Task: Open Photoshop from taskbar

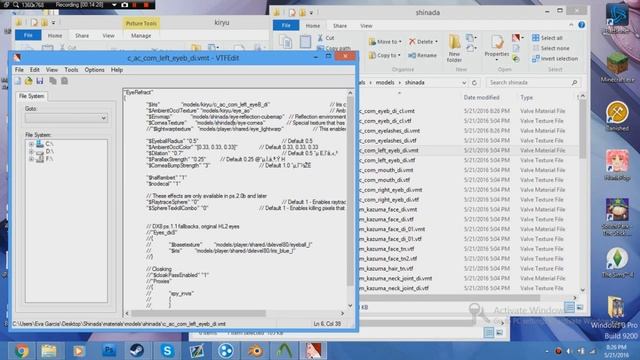Action: 109,351
